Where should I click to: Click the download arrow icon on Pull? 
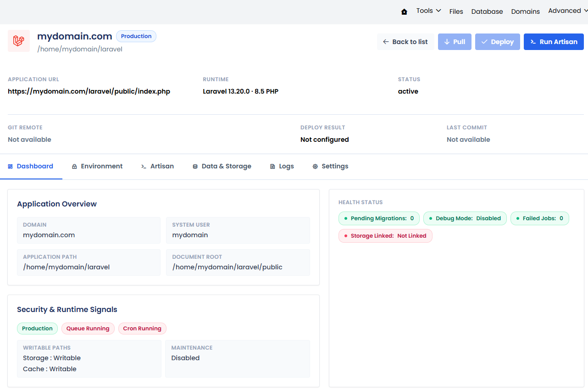coord(447,42)
